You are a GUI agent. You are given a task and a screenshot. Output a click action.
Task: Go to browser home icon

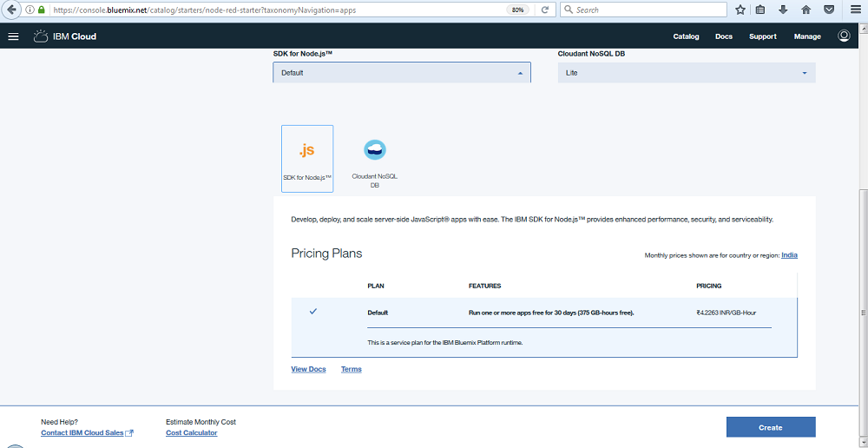(806, 10)
